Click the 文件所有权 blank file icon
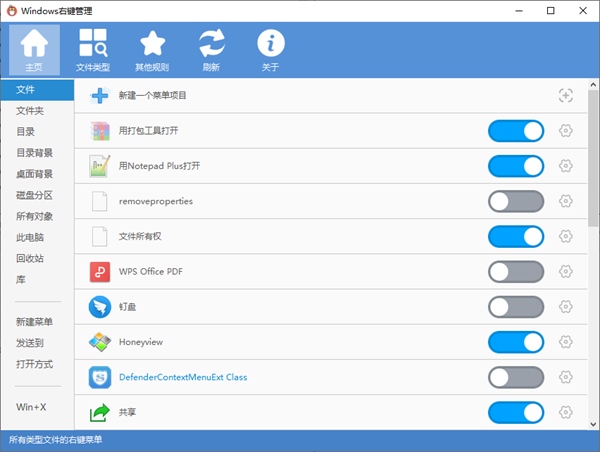The image size is (600, 452). point(99,237)
